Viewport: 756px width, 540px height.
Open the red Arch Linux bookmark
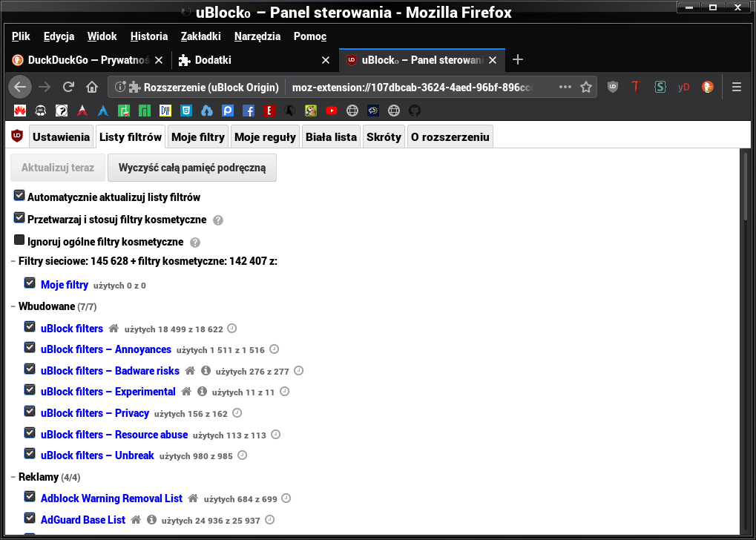click(x=82, y=111)
